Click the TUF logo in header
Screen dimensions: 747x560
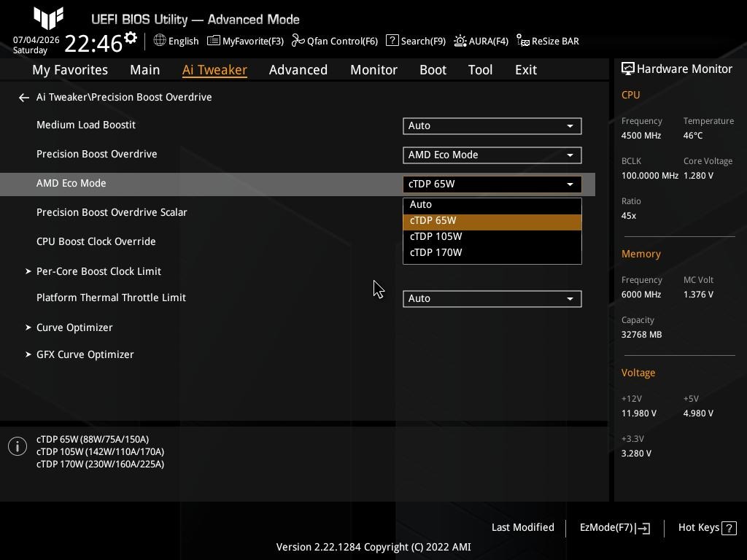click(49, 17)
